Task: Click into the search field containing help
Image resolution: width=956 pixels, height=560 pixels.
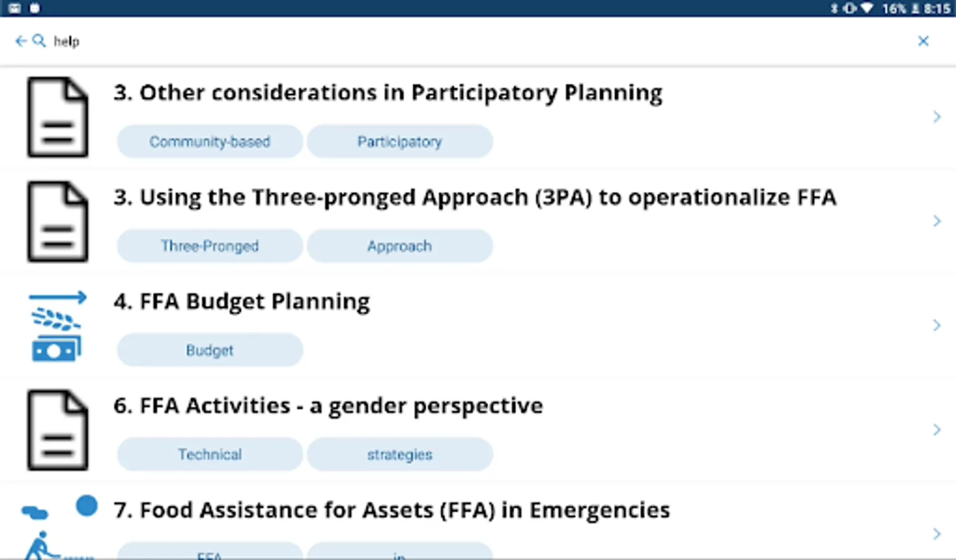Action: [x=436, y=41]
